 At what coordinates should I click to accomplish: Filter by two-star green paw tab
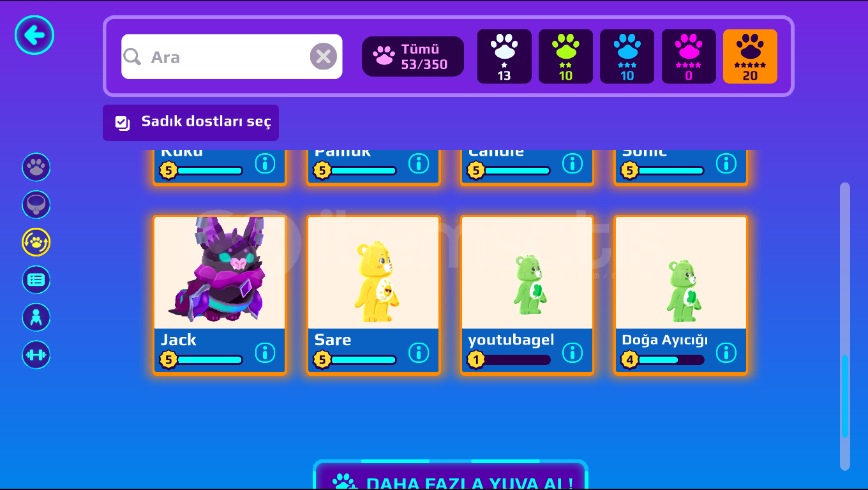(x=565, y=56)
